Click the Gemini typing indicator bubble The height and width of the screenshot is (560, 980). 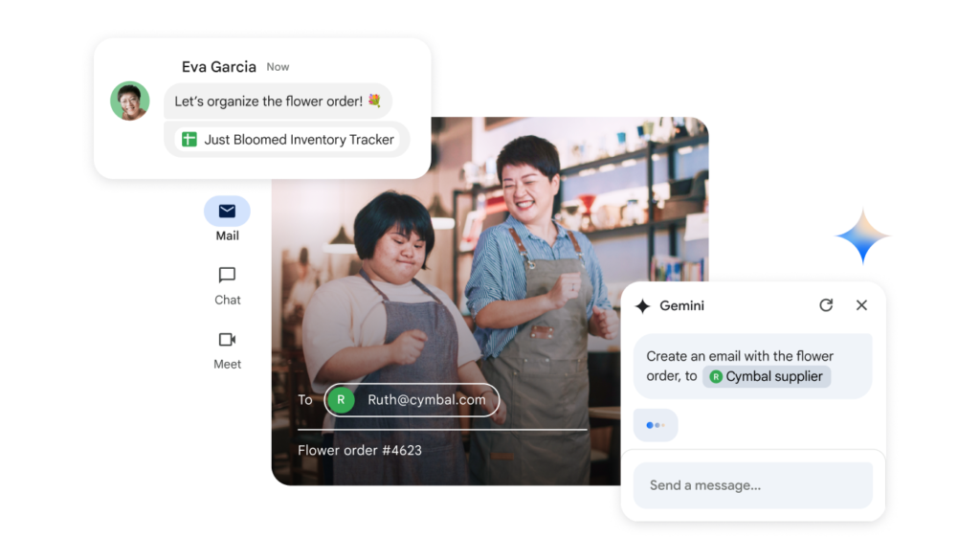pyautogui.click(x=656, y=425)
